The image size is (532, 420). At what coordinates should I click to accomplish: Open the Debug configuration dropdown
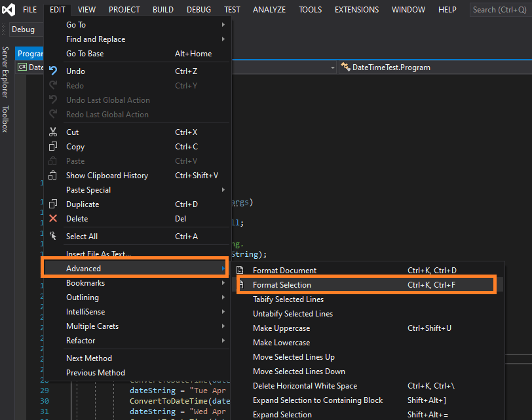27,29
